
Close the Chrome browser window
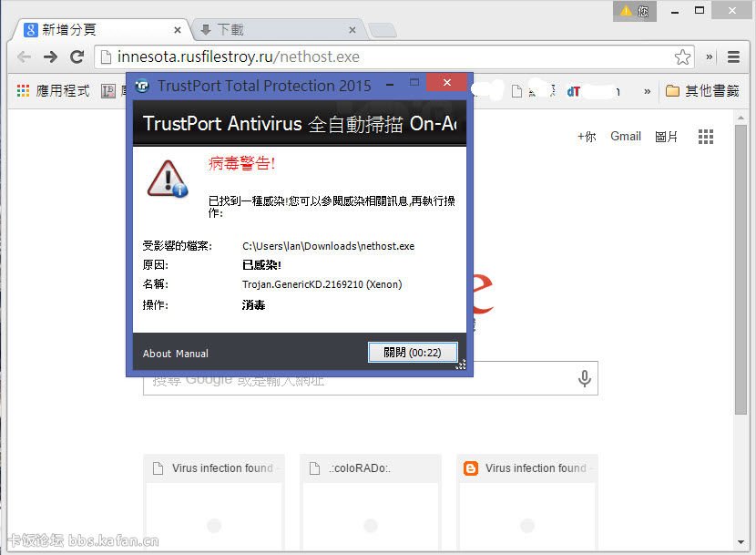(732, 10)
